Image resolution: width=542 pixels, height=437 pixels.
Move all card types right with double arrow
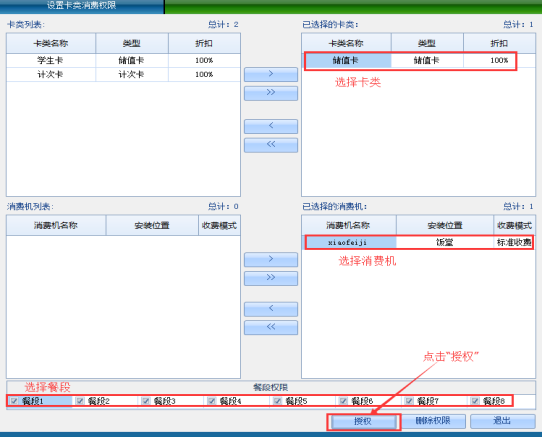click(271, 93)
